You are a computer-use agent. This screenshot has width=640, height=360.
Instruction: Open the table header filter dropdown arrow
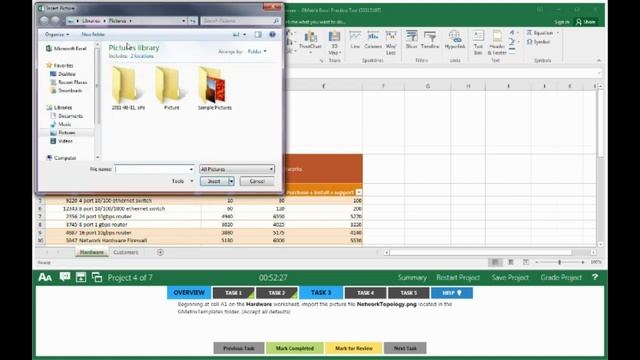tap(359, 192)
